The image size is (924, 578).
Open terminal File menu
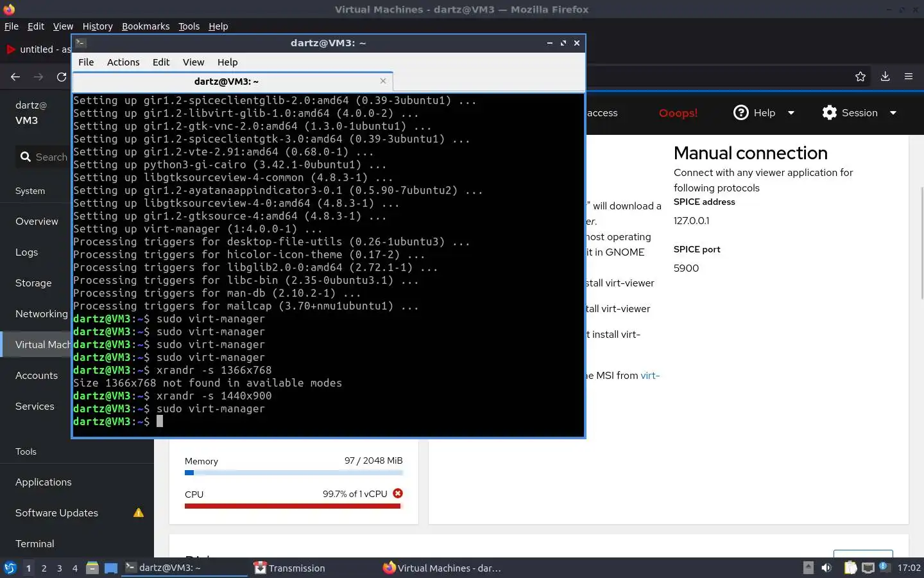[x=86, y=62]
